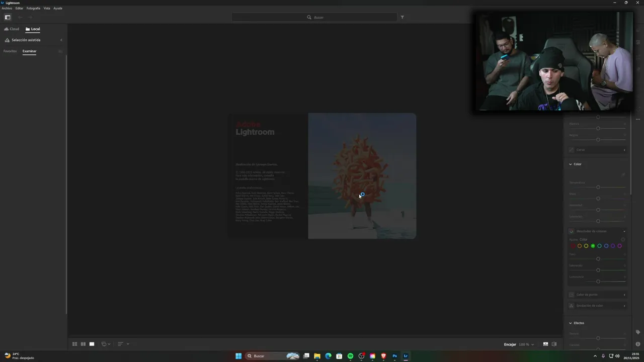Click the Gradación de color icon
This screenshot has width=644, height=362.
click(x=572, y=306)
